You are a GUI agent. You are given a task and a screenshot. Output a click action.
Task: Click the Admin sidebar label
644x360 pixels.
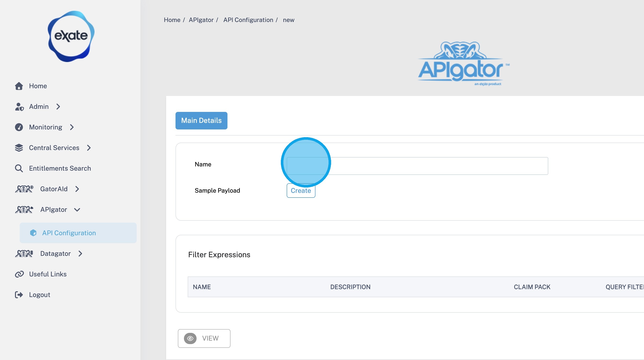coord(39,107)
